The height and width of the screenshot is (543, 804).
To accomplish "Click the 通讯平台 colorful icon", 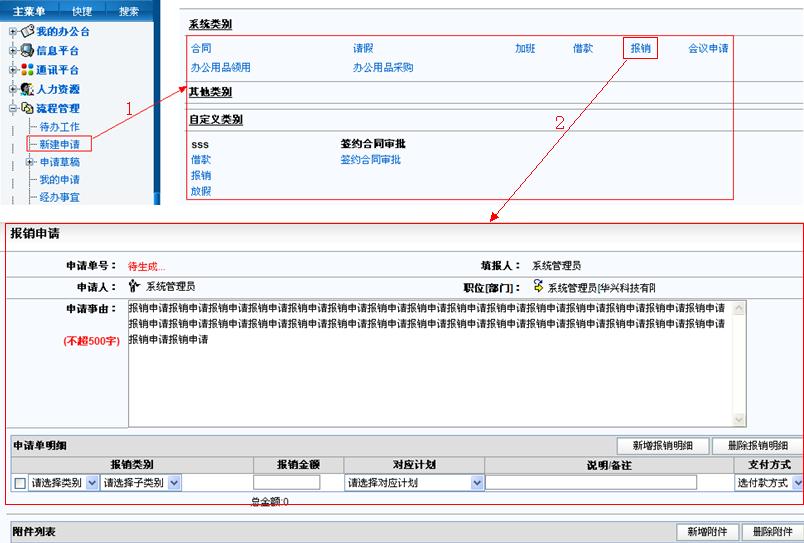I will coord(27,70).
